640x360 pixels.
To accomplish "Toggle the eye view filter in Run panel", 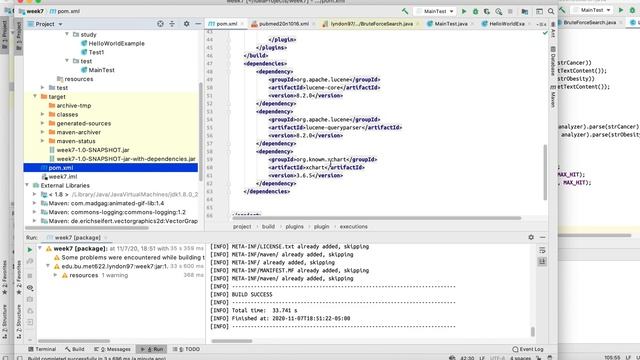I will coord(30,288).
